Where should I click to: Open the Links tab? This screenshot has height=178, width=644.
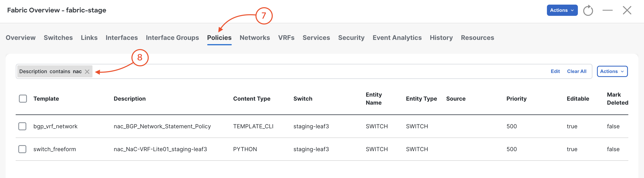(89, 38)
